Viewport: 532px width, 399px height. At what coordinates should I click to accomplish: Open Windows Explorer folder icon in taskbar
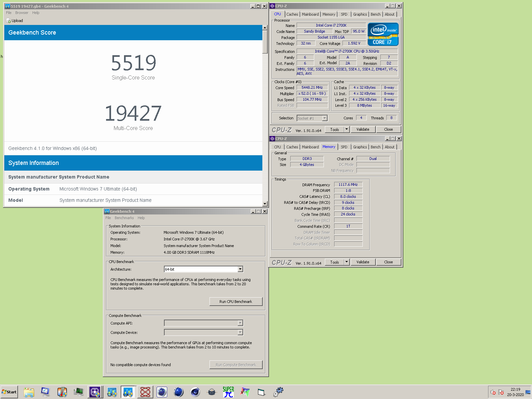point(29,392)
